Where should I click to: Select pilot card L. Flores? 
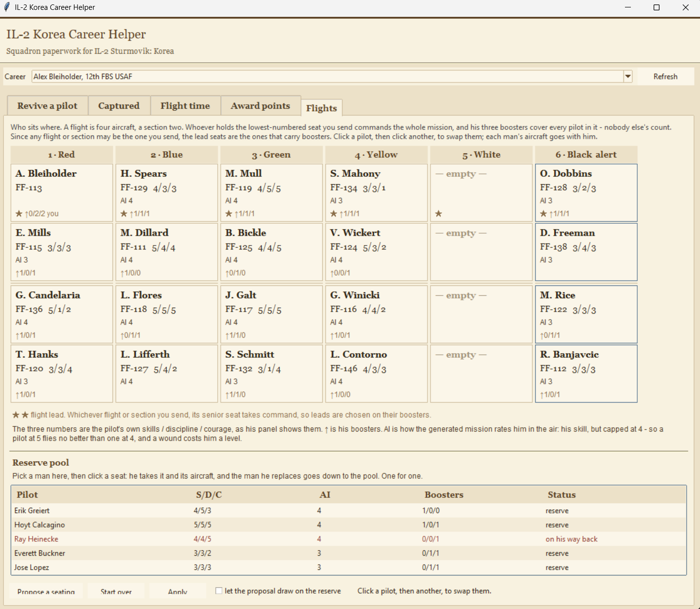(x=166, y=314)
